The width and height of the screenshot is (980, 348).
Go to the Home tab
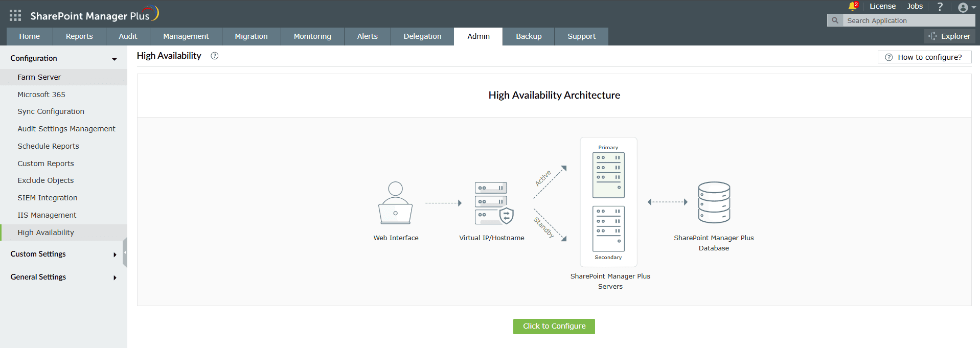pyautogui.click(x=30, y=36)
